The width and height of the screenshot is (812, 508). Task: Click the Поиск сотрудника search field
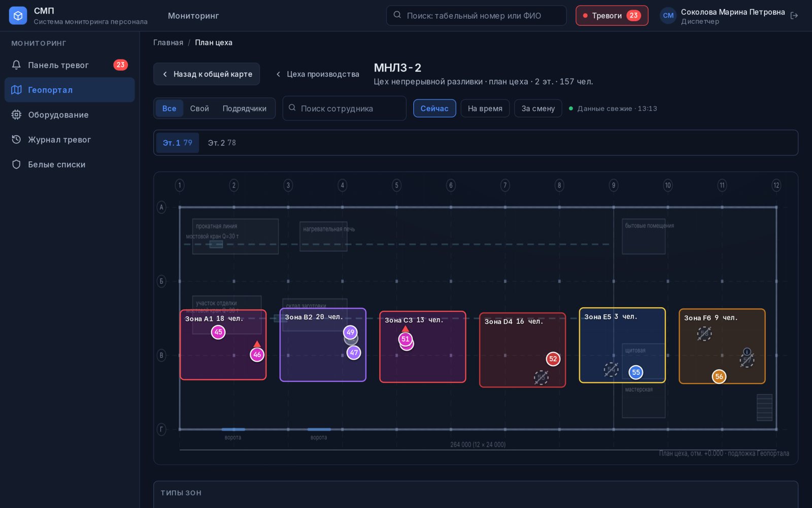tap(345, 109)
